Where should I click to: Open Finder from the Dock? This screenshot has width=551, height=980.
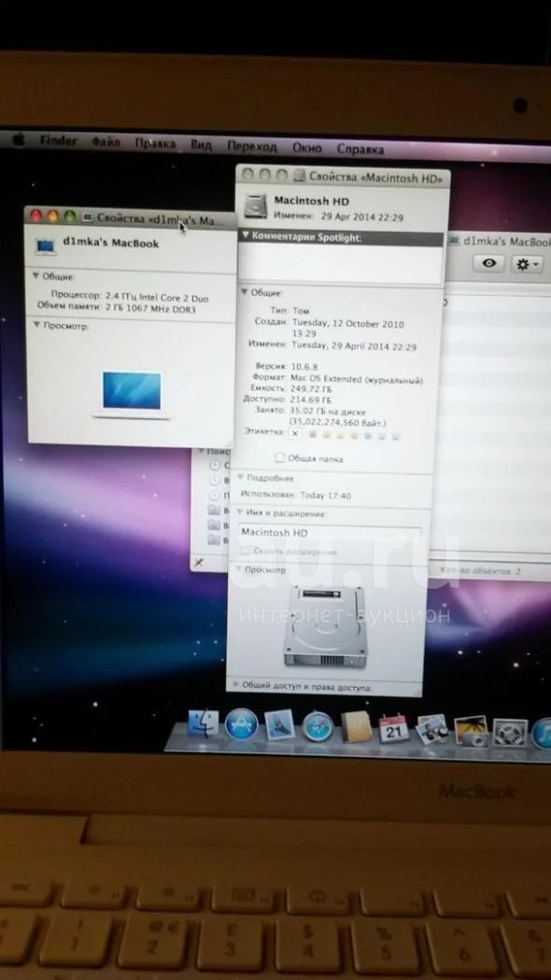coord(204,723)
